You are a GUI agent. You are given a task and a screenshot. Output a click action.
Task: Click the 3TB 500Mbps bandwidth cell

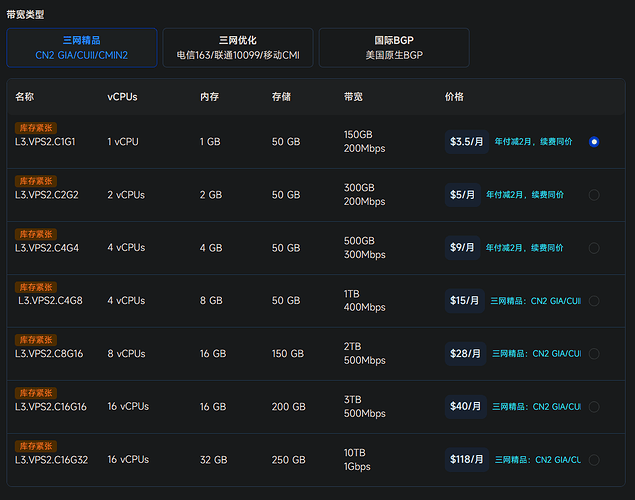click(364, 406)
